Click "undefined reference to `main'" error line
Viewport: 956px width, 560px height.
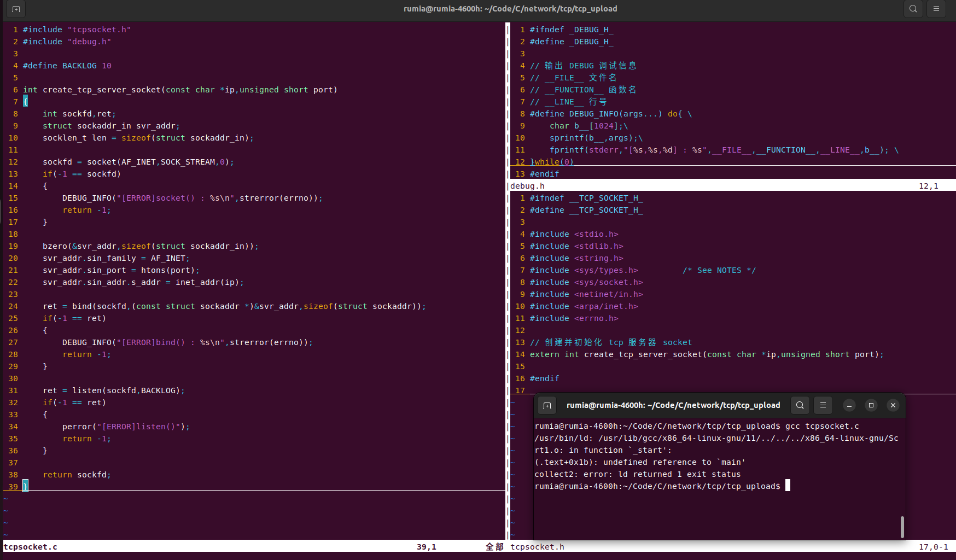point(640,462)
